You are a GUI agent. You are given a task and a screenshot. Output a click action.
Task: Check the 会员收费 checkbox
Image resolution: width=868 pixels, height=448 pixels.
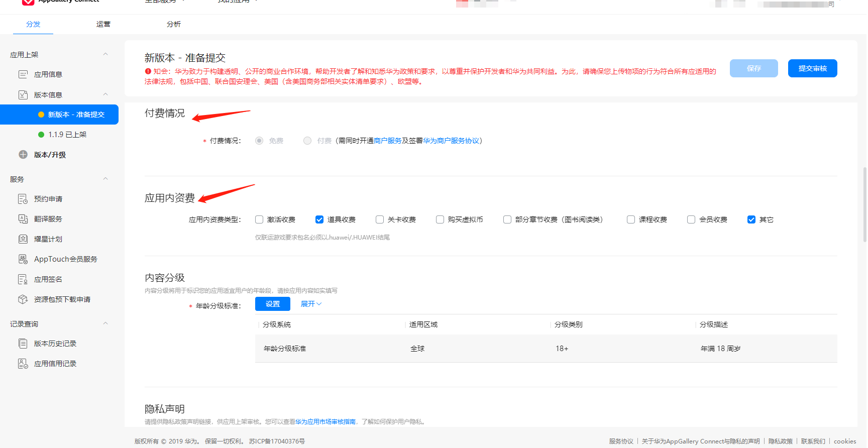click(x=691, y=219)
